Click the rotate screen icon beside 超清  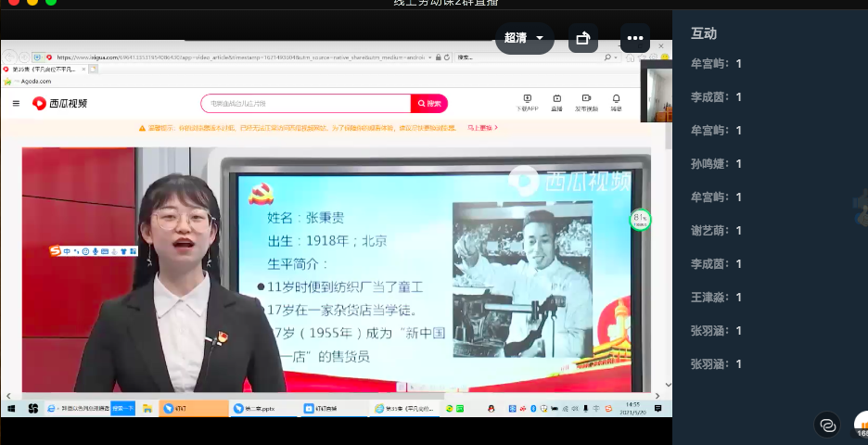click(583, 38)
